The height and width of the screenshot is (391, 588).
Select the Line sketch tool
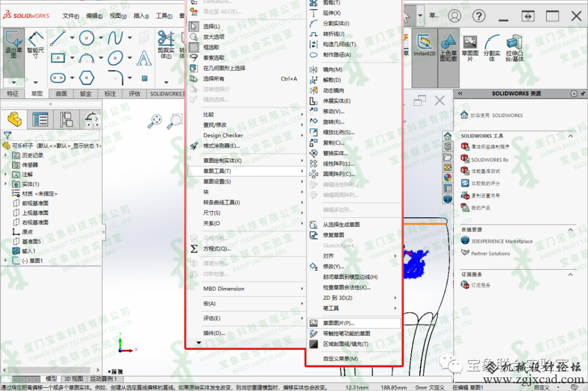(x=58, y=38)
